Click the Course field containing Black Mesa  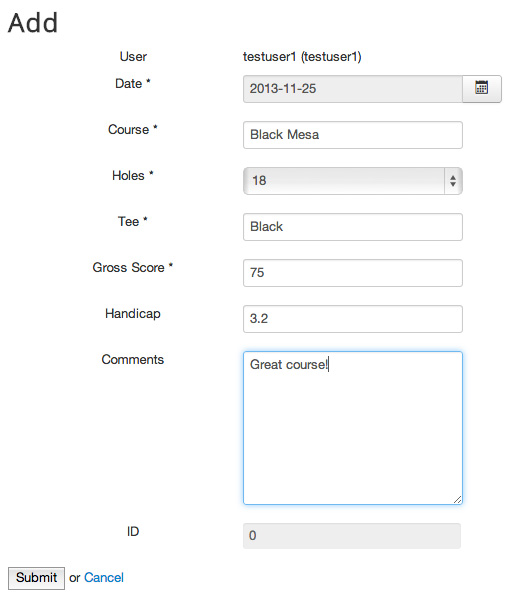(x=352, y=135)
